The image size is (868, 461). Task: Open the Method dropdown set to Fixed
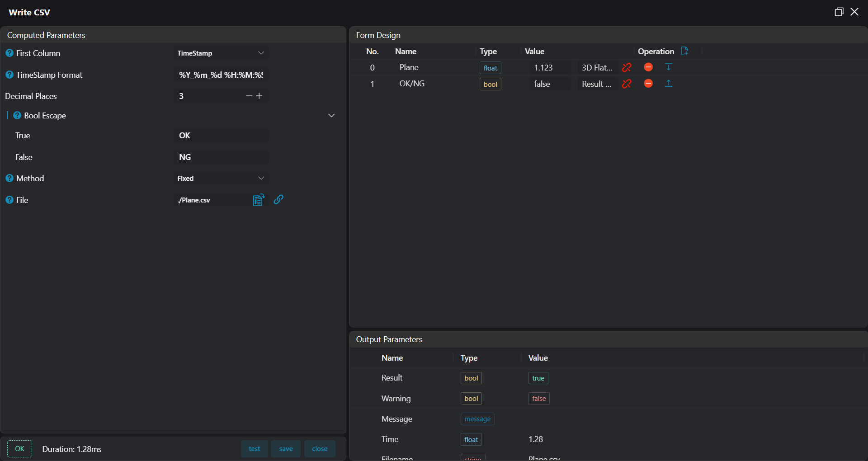(x=221, y=179)
